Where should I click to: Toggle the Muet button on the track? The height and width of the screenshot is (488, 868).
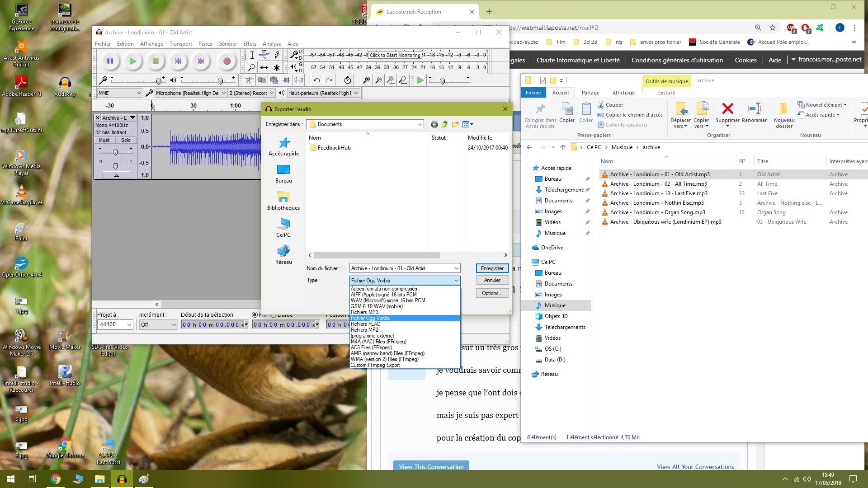(x=104, y=140)
